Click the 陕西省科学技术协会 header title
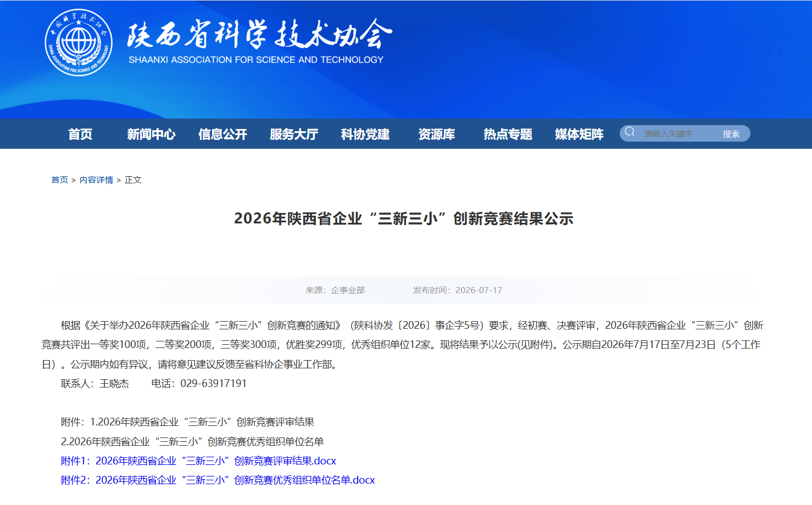The image size is (812, 505). (259, 34)
